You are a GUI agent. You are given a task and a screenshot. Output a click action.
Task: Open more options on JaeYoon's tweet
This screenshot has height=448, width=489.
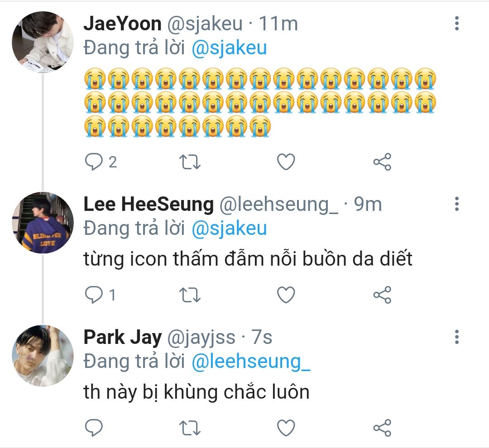[x=457, y=24]
